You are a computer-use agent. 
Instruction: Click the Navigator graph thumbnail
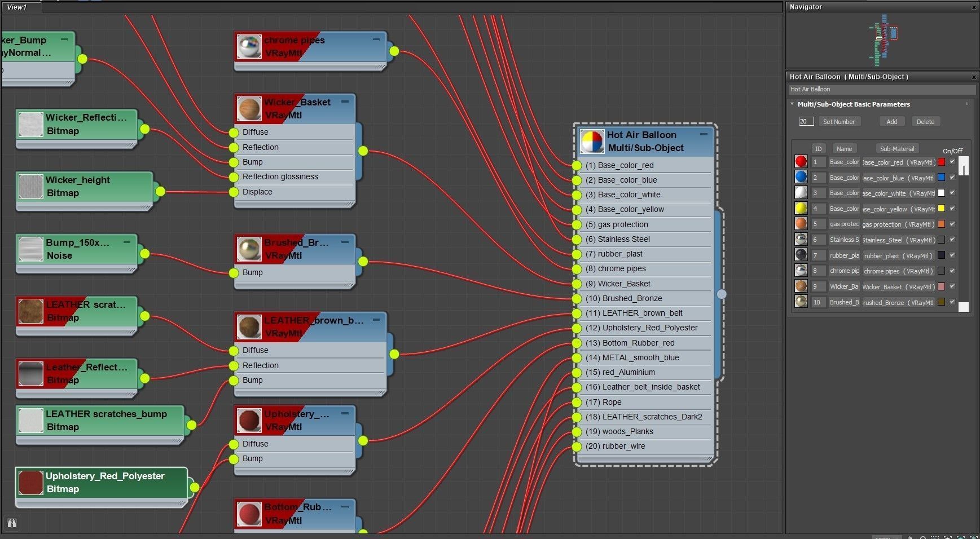tap(884, 41)
